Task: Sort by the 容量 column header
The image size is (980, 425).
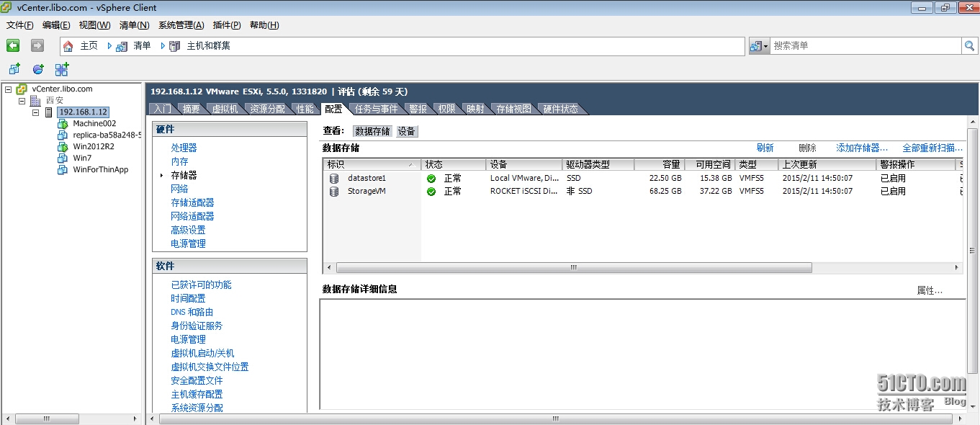Action: tap(660, 164)
